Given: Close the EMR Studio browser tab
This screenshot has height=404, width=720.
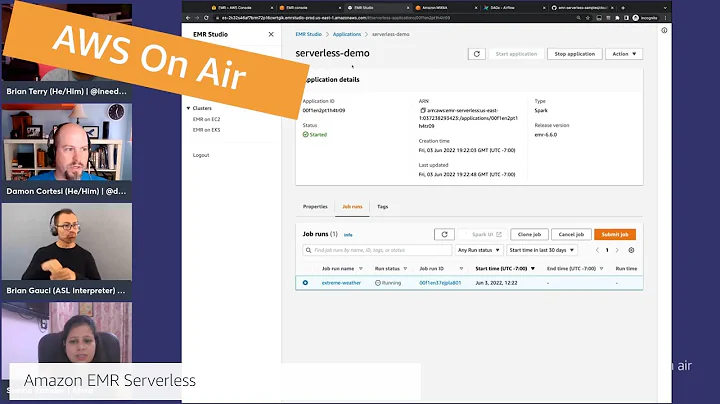Looking at the screenshot, I should click(x=408, y=8).
